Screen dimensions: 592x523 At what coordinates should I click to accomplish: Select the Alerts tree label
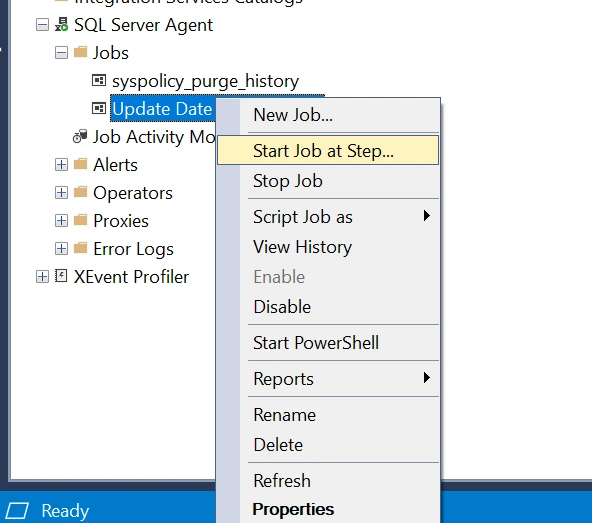[116, 165]
